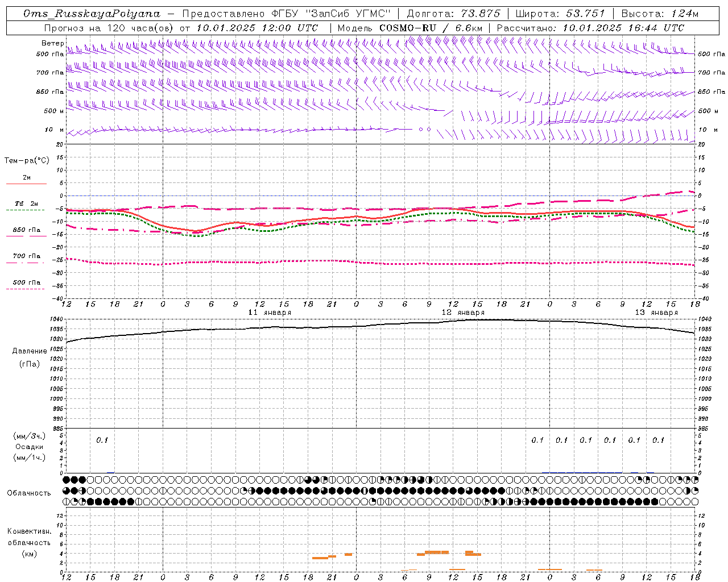
Task: Click the "Тем-ра(°C)" temperature panel label
Action: (x=27, y=161)
